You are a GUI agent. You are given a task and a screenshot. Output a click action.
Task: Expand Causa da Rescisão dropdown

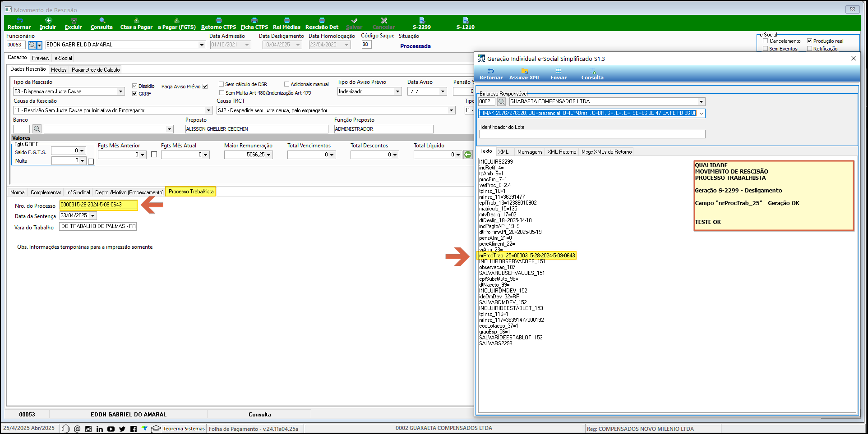[x=208, y=110]
